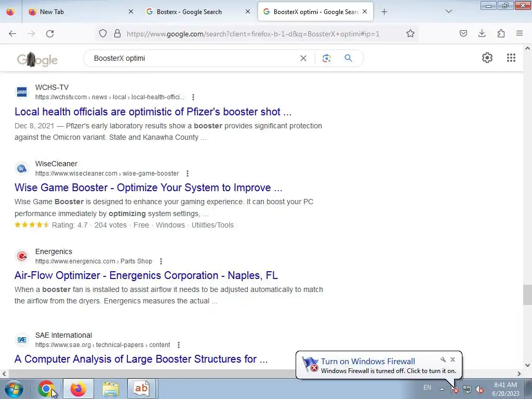
Task: Clear the Google search box text
Action: 303,58
